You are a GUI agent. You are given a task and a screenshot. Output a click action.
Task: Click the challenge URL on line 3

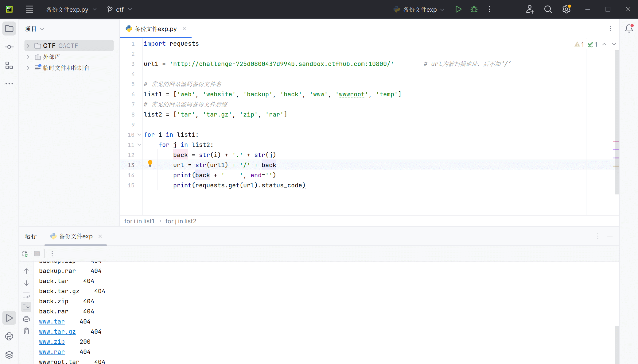tap(282, 64)
